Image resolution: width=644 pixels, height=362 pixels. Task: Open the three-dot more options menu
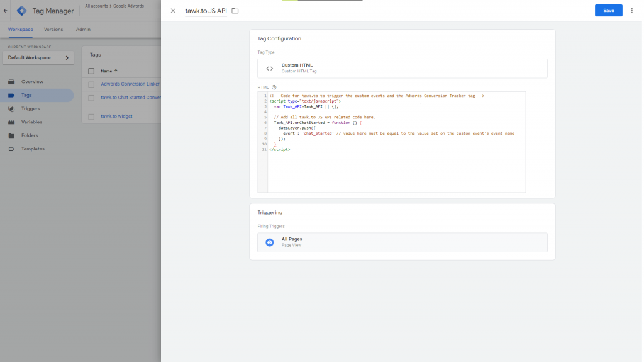point(631,11)
